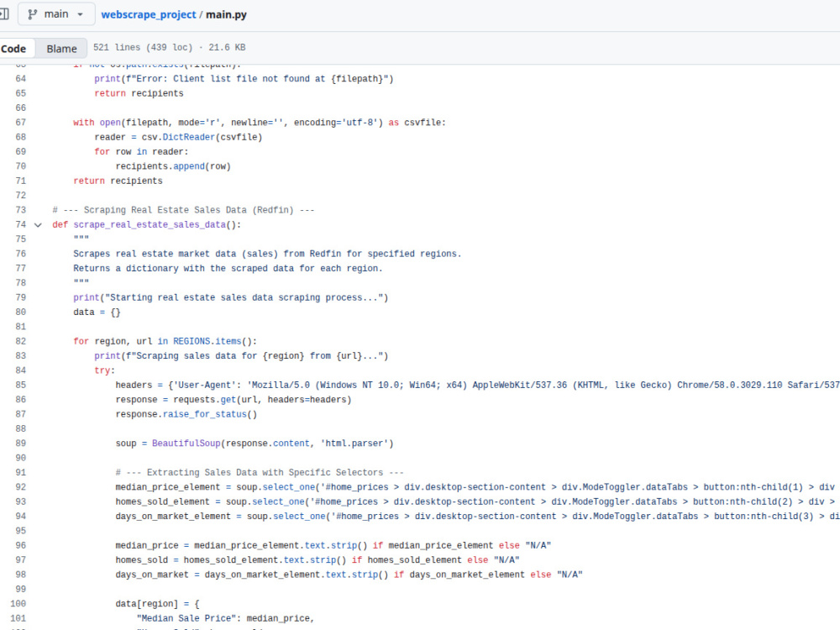
Task: Click the 'Starting real estate sales' print line
Action: pos(231,298)
